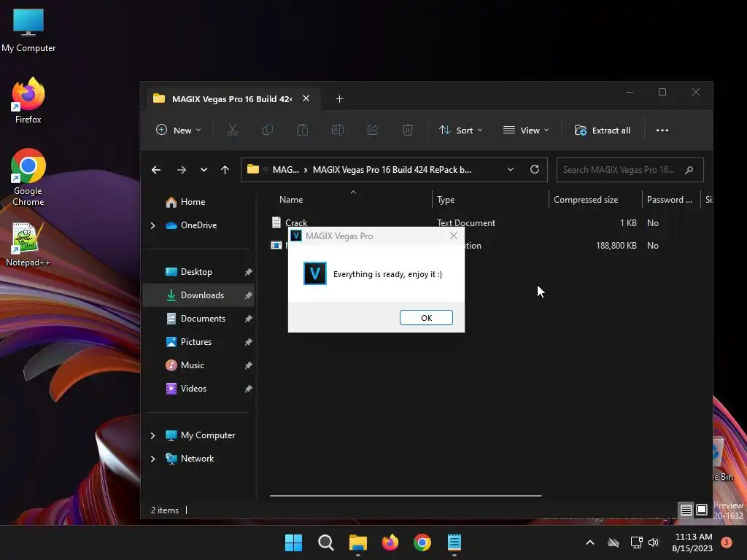Open Documents quick access folder
The width and height of the screenshot is (747, 560).
tap(203, 319)
